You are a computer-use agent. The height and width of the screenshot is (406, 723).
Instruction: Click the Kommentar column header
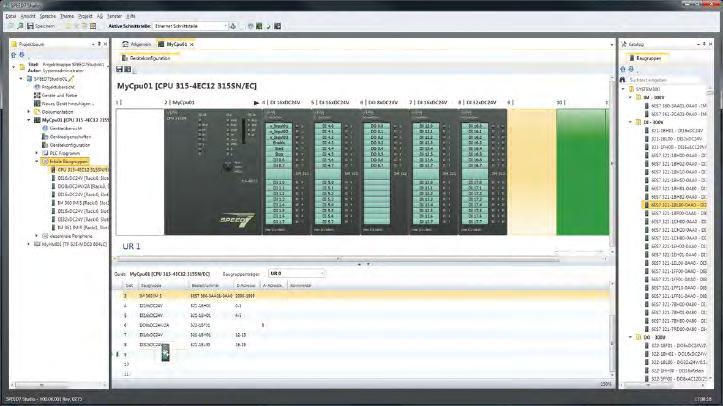[301, 286]
